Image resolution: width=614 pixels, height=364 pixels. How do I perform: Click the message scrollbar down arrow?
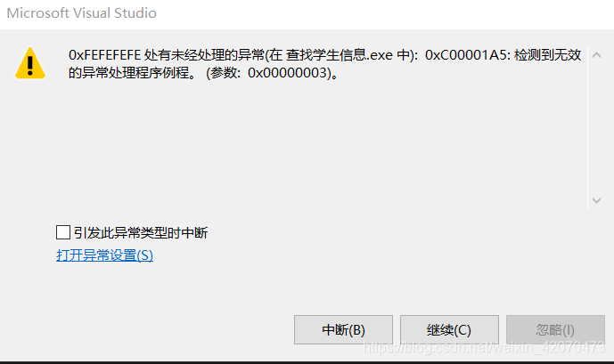click(x=596, y=200)
